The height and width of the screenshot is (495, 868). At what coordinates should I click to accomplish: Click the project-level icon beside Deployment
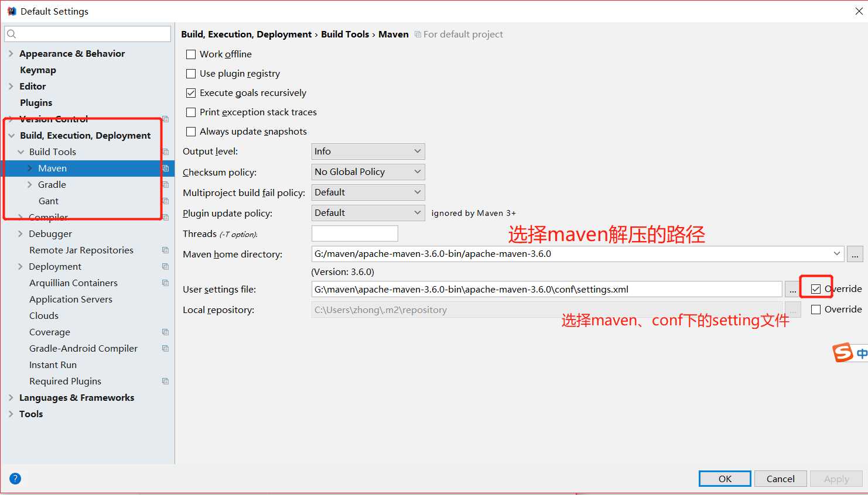166,267
